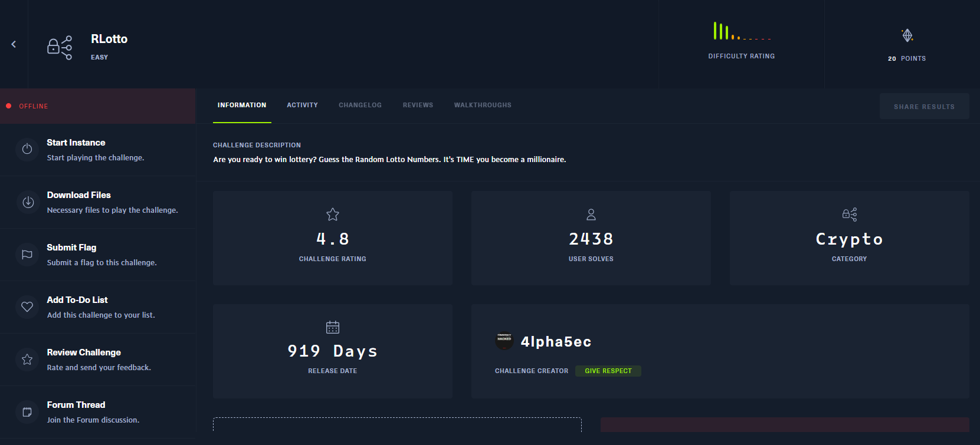Click the Forum Thread icon

(x=27, y=412)
